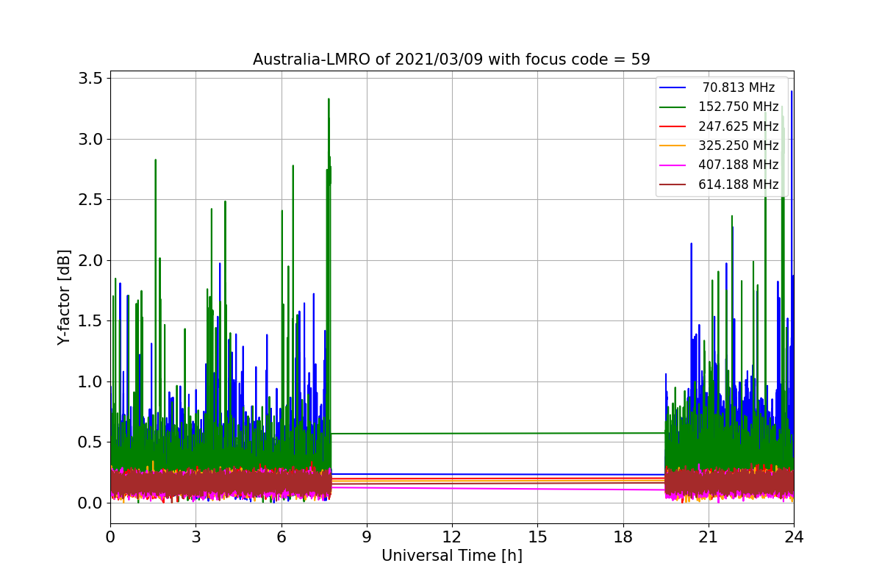882x588 pixels.
Task: Click the 18 tick on the time axis
Action: (x=623, y=537)
